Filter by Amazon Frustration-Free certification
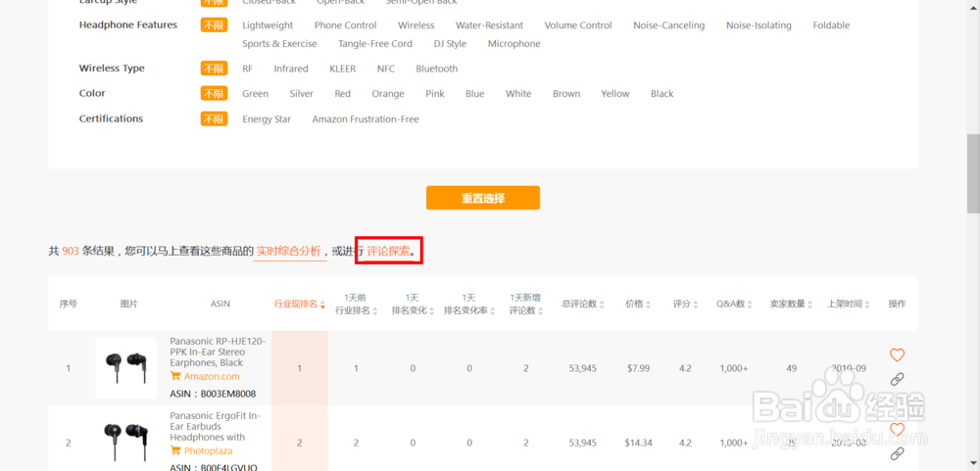Viewport: 980px width, 471px height. 366,119
